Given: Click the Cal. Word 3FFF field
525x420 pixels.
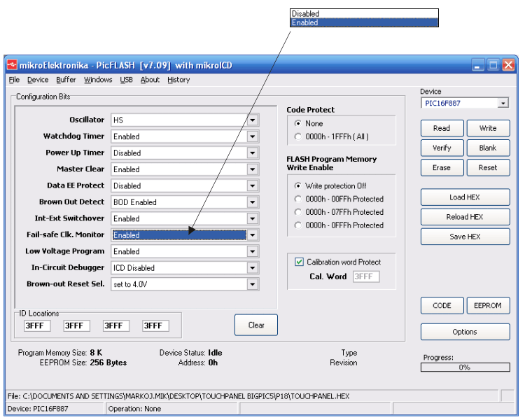Looking at the screenshot, I should pos(366,276).
